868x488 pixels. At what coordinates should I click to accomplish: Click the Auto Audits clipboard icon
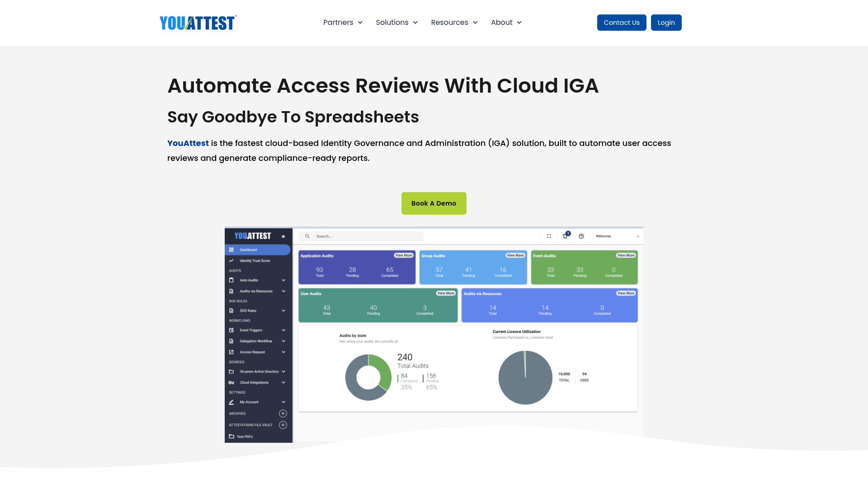231,280
